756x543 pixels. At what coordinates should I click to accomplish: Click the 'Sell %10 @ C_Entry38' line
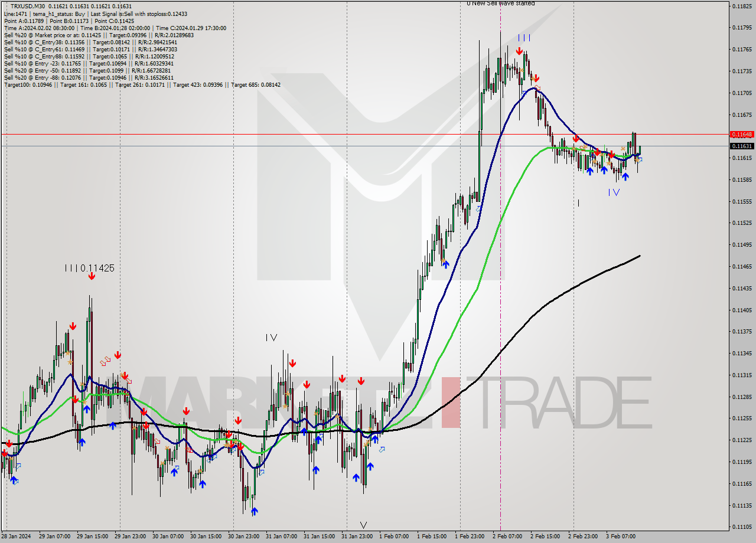[x=90, y=42]
